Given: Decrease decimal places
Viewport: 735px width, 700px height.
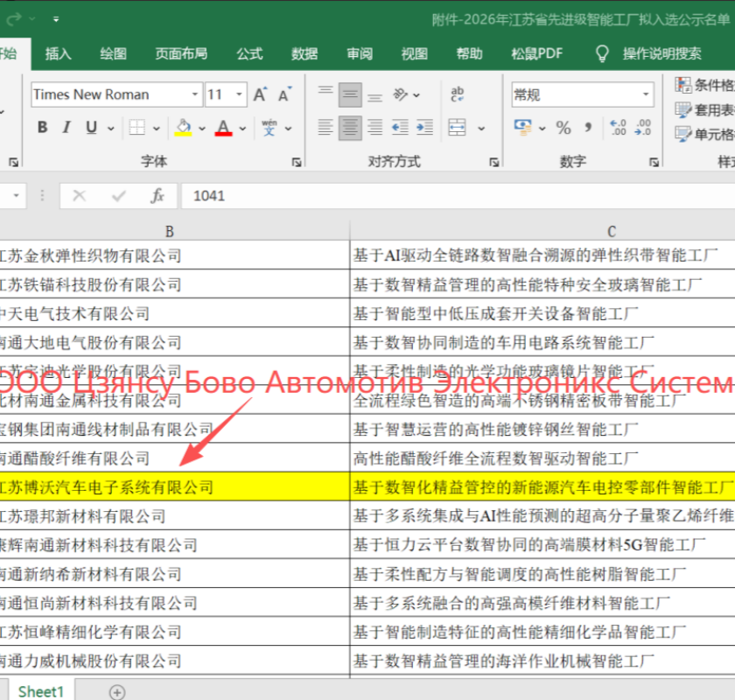Looking at the screenshot, I should click(x=642, y=128).
